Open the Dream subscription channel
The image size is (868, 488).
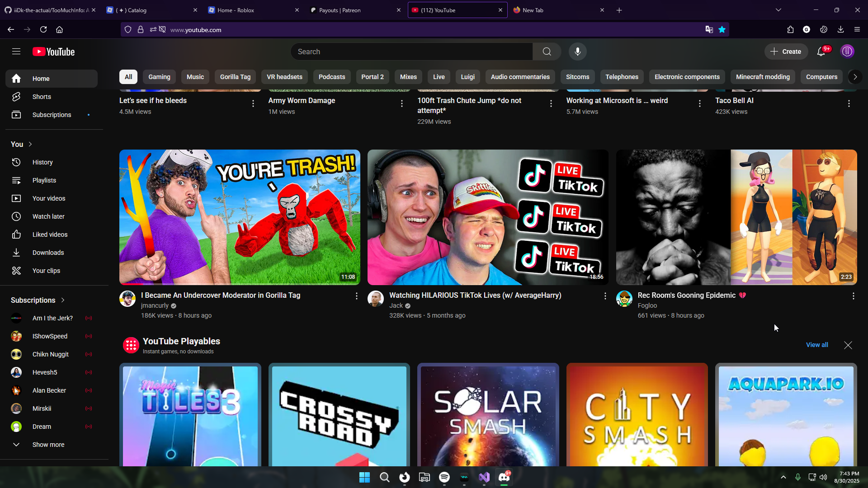(52, 427)
